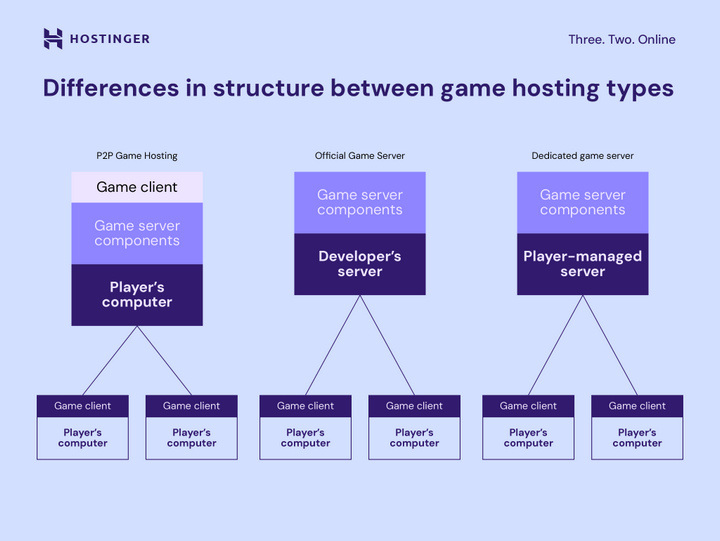This screenshot has height=541, width=720.
Task: Click the right Player's computer box under P2P hosting
Action: (x=191, y=438)
